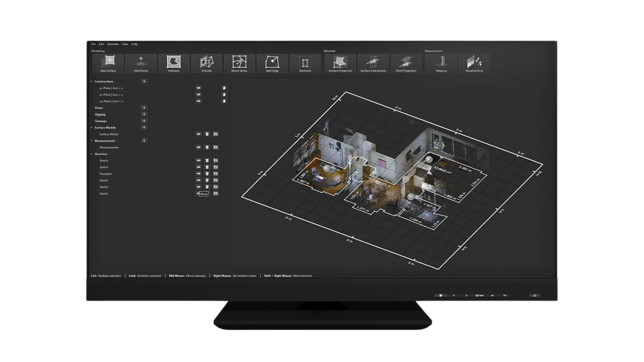Add a Cleanup with plus button

click(144, 121)
